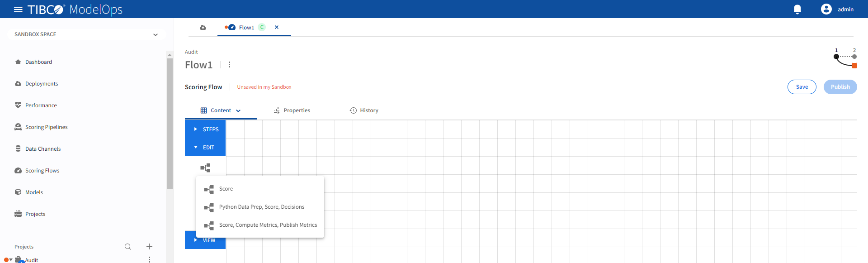The height and width of the screenshot is (263, 868).
Task: Click the flow template icon under EDIT
Action: click(x=205, y=168)
